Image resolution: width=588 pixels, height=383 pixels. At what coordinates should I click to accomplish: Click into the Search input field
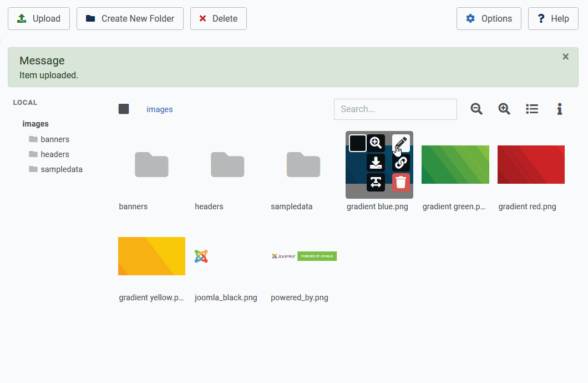tap(395, 109)
